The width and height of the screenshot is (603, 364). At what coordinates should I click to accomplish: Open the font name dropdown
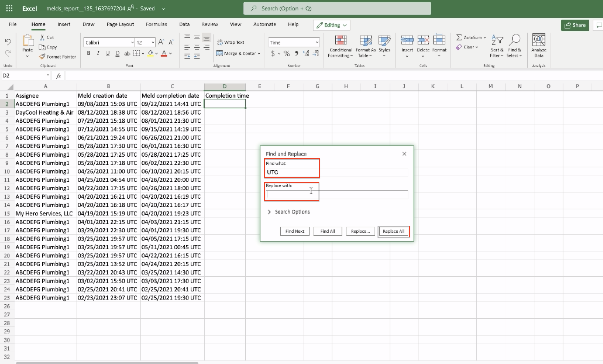tap(132, 42)
